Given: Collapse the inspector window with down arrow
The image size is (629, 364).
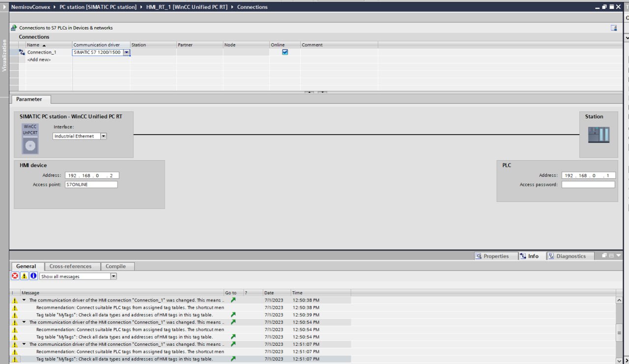Looking at the screenshot, I should click(x=619, y=255).
